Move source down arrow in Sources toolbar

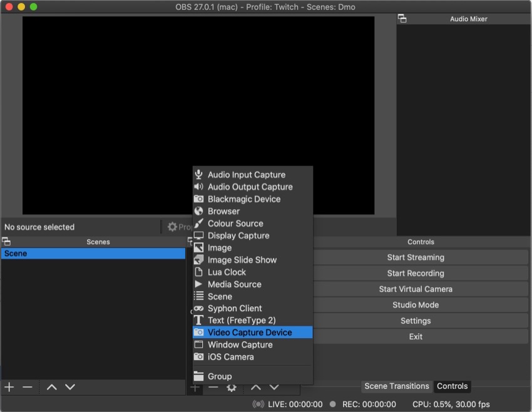(274, 388)
